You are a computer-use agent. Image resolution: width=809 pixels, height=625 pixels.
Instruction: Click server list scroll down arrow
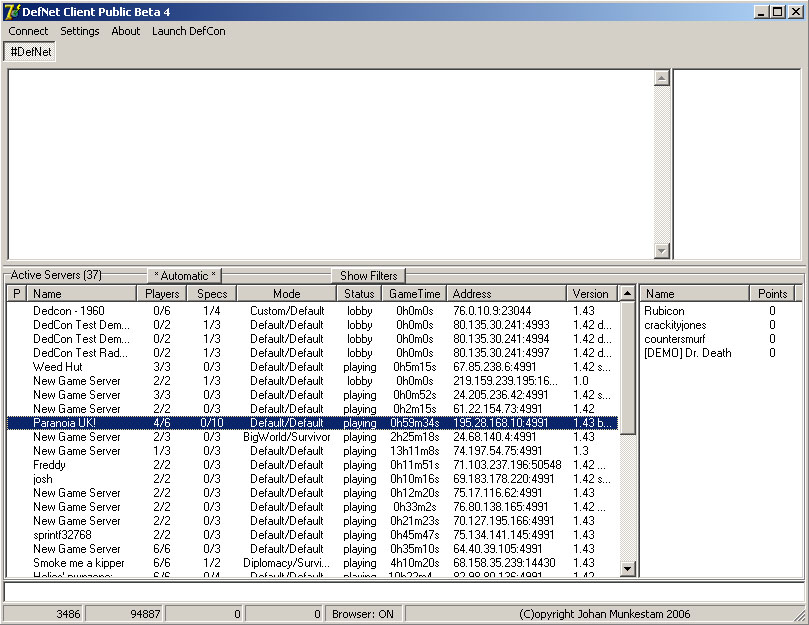pyautogui.click(x=627, y=569)
